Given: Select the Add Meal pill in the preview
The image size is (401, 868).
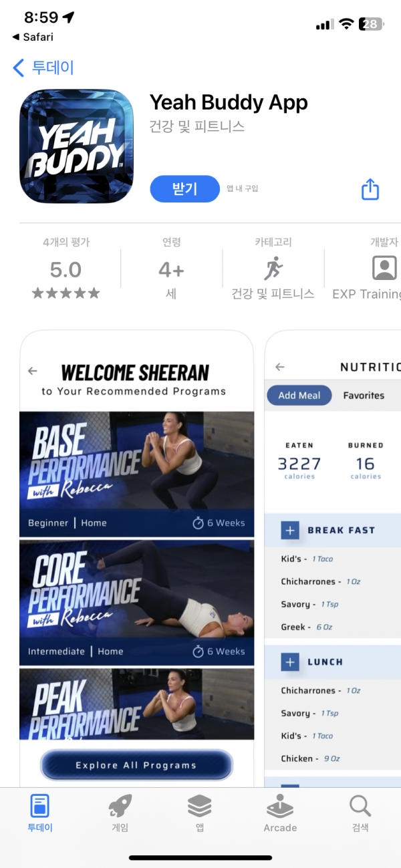Looking at the screenshot, I should [299, 396].
